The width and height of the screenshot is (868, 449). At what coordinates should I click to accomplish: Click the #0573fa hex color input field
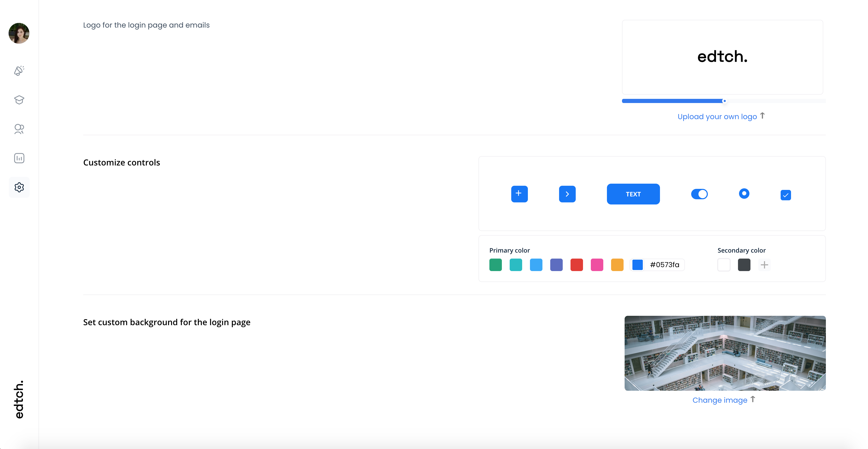pyautogui.click(x=665, y=265)
